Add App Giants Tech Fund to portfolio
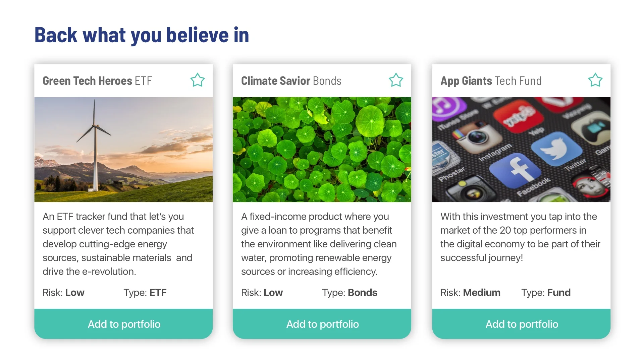644x362 pixels. click(521, 324)
